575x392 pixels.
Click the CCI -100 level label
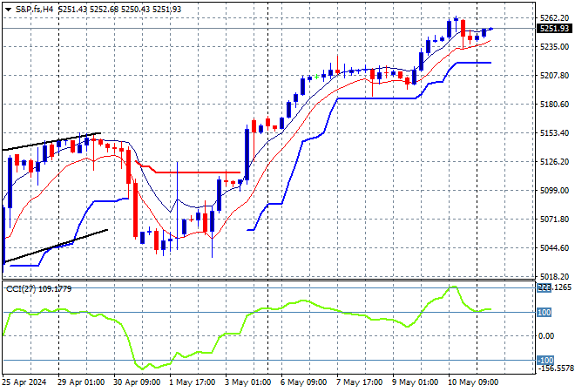tap(545, 360)
